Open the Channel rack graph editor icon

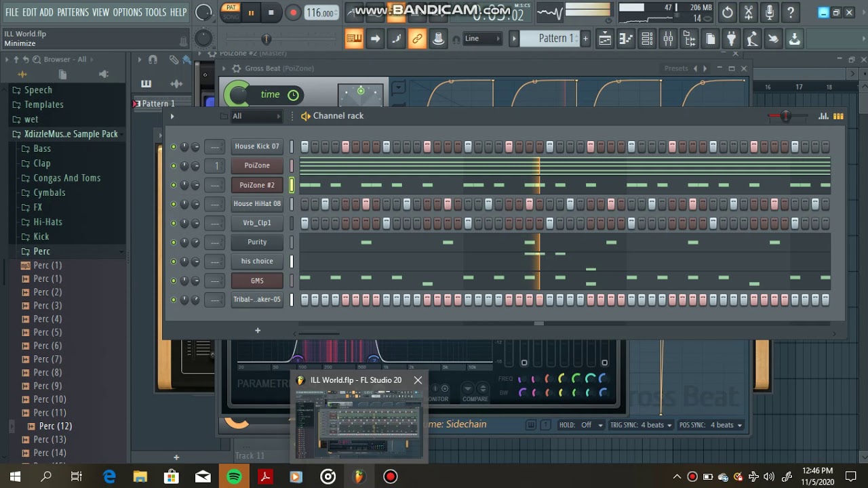click(x=823, y=116)
